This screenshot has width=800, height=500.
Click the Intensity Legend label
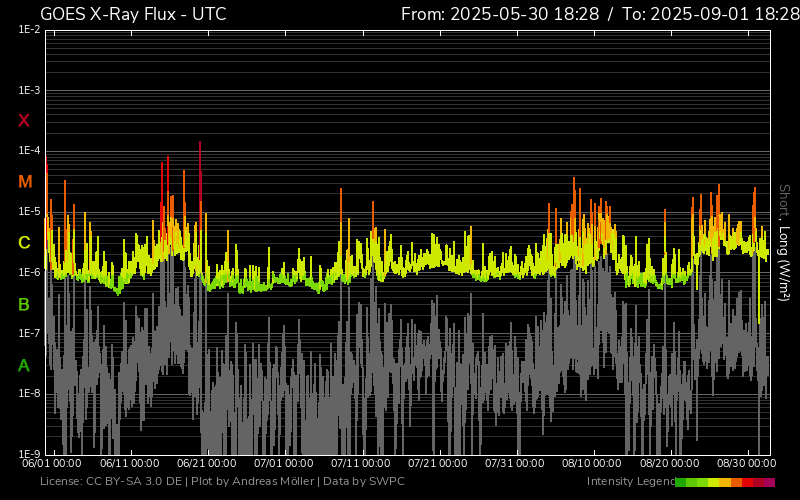[629, 482]
